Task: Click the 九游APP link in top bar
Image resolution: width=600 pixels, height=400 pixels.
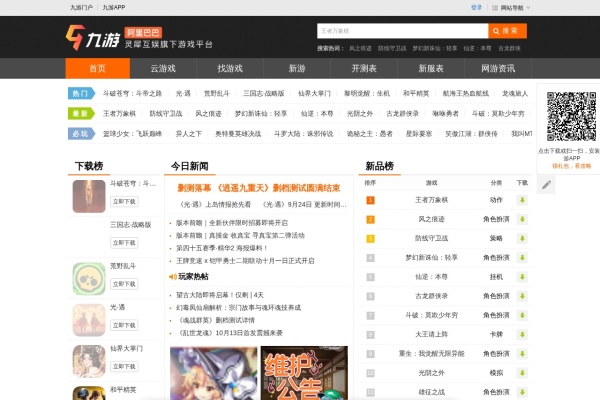Action: coord(114,7)
